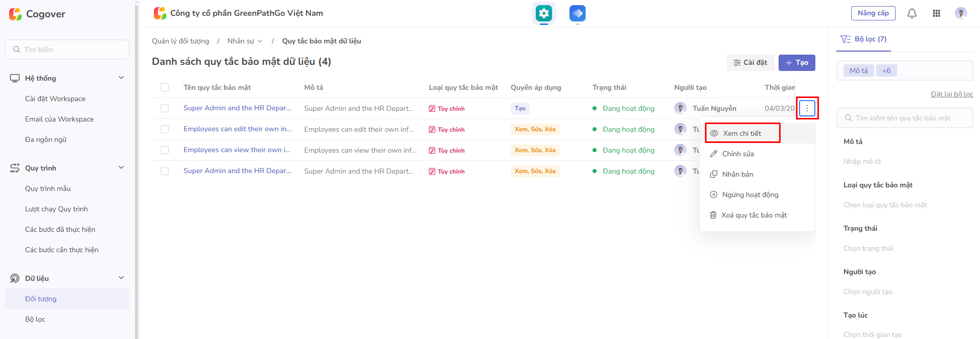Click the Quy trình workflow icon

coord(15,168)
